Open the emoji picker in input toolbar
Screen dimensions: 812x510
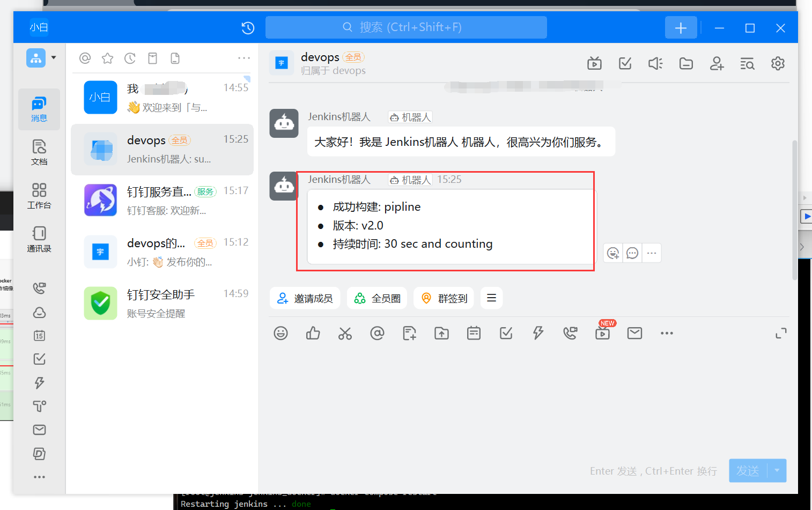point(280,333)
